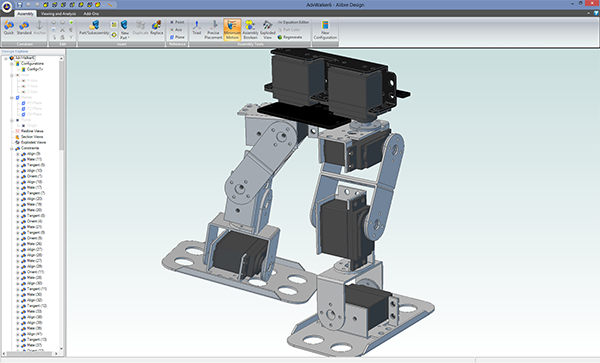600x363 pixels.
Task: Open the Equation Editor
Action: tap(293, 22)
